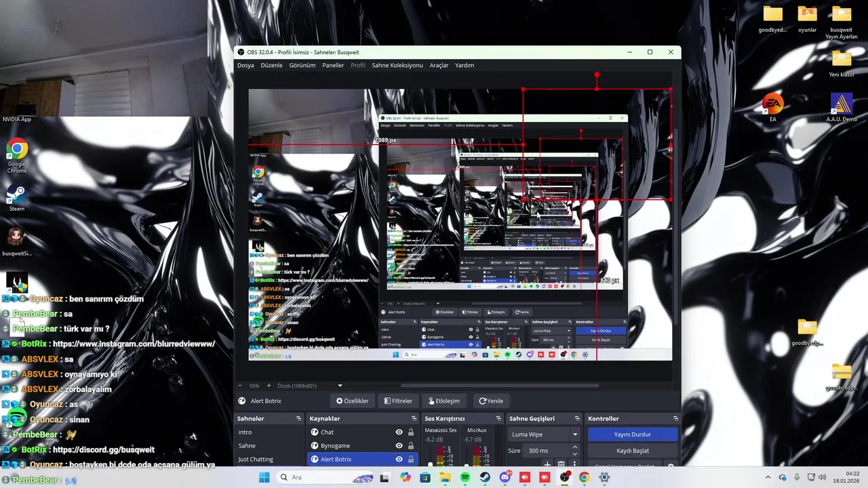The width and height of the screenshot is (868, 488).
Task: Open Steam from the taskbar
Action: click(485, 477)
